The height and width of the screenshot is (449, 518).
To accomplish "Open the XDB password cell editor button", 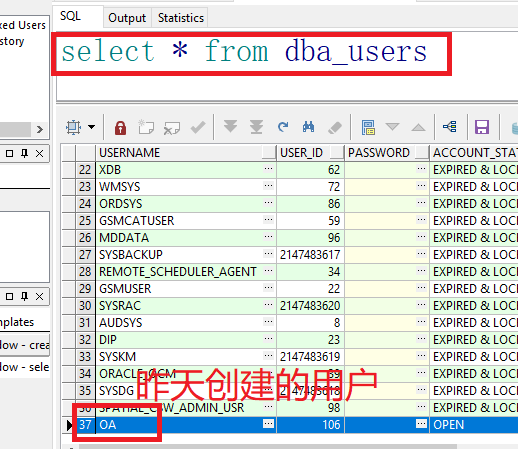I will [421, 169].
